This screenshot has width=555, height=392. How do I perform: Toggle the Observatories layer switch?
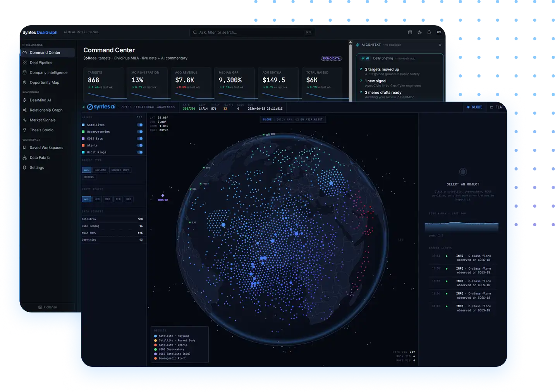(x=140, y=132)
